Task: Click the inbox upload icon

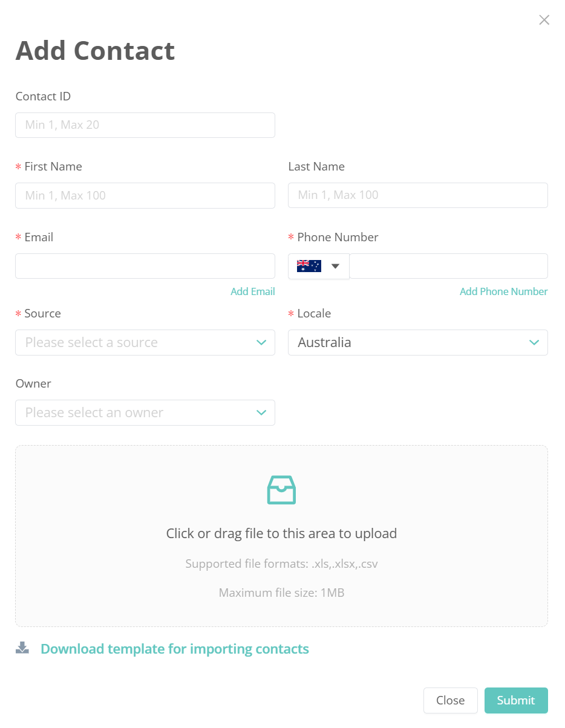Action: point(281,490)
